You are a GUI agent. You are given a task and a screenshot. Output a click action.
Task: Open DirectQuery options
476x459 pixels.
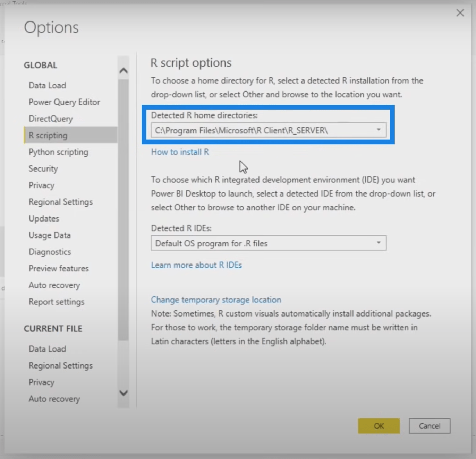tap(51, 119)
